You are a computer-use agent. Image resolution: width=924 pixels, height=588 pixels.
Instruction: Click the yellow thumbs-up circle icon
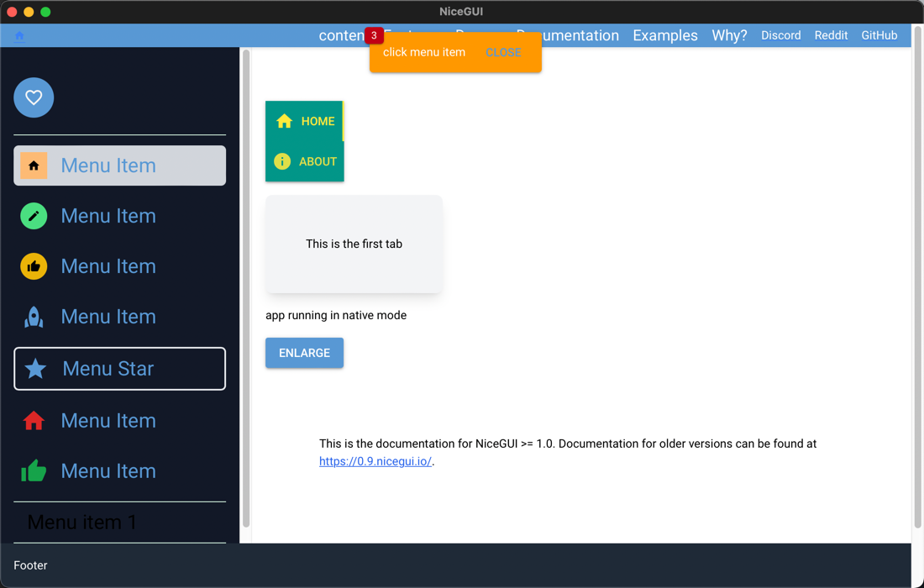coord(34,266)
